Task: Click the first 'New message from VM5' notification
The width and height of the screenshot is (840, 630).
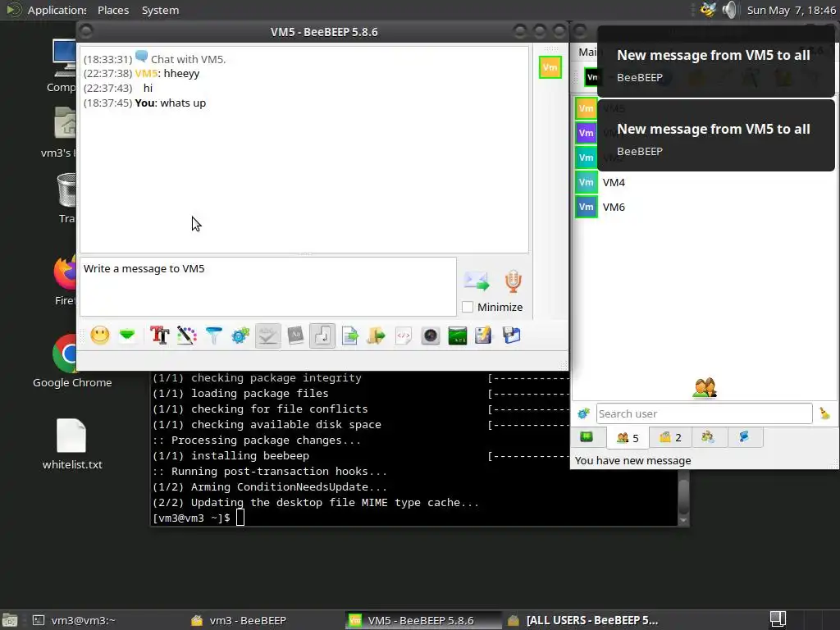Action: [716, 61]
